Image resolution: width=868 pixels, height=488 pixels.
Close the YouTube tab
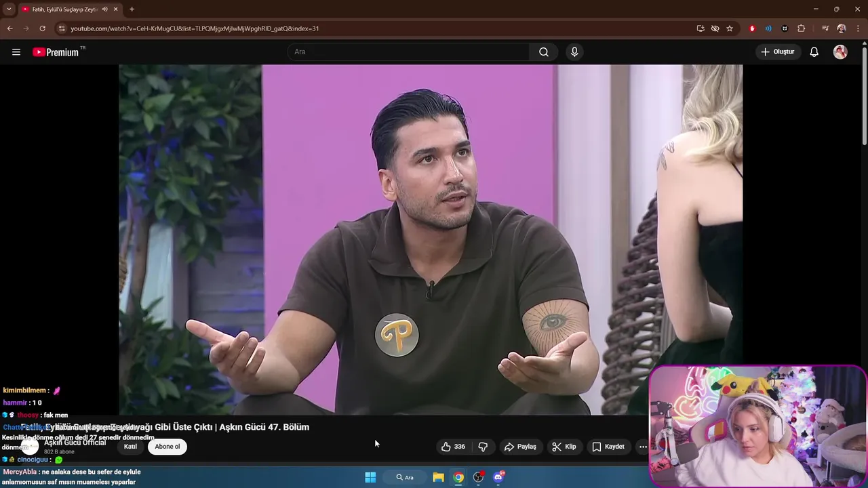[x=116, y=9]
